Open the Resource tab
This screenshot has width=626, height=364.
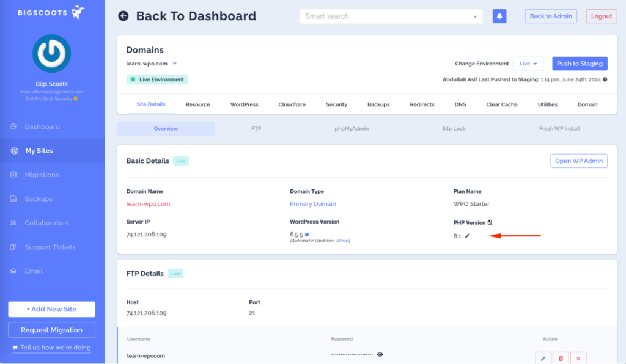197,104
